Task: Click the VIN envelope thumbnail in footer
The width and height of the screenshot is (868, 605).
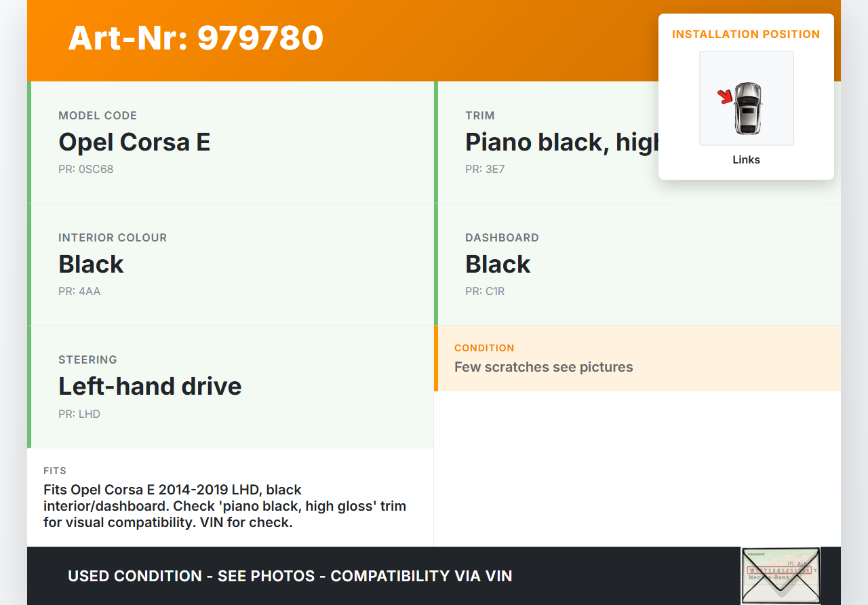Action: (780, 575)
